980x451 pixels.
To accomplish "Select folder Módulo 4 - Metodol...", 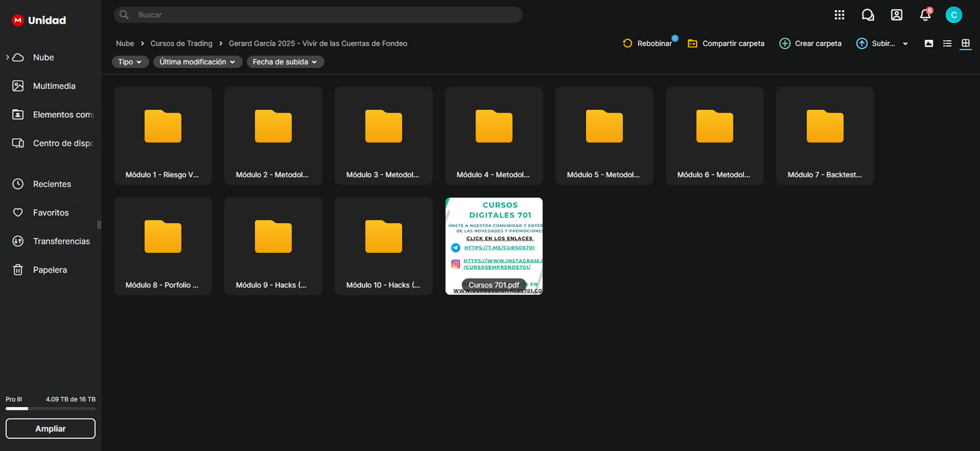I will pyautogui.click(x=494, y=136).
